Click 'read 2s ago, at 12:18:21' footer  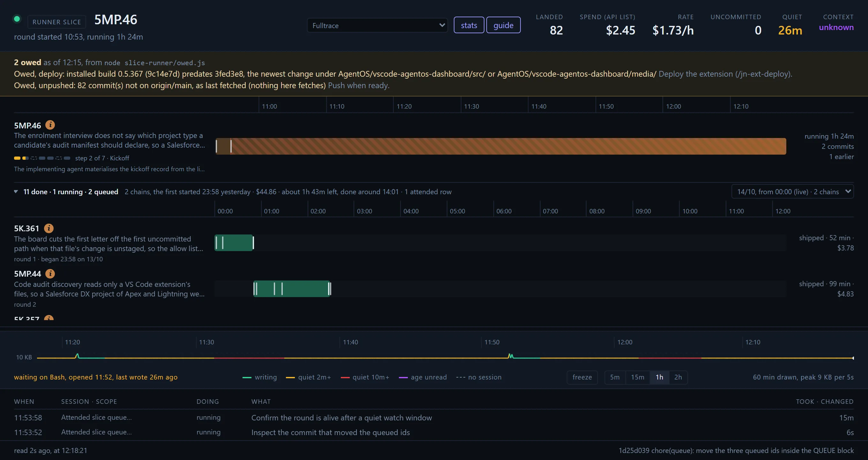pyautogui.click(x=50, y=450)
